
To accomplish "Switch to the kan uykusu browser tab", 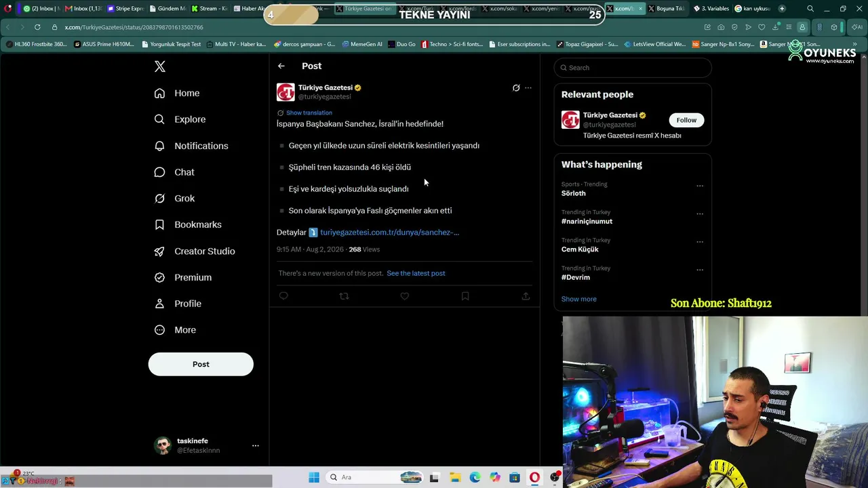I will (753, 9).
